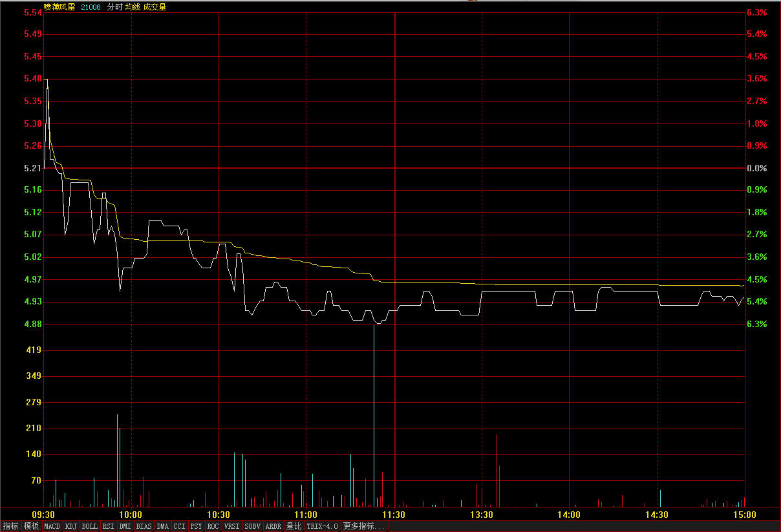Click the 5.21 previous close price label
The width and height of the screenshot is (781, 532).
click(x=32, y=168)
